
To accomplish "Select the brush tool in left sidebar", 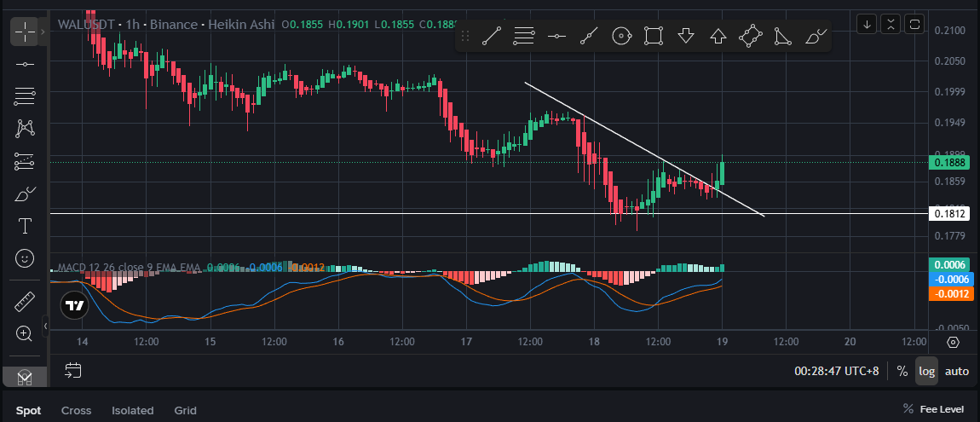I will (25, 194).
